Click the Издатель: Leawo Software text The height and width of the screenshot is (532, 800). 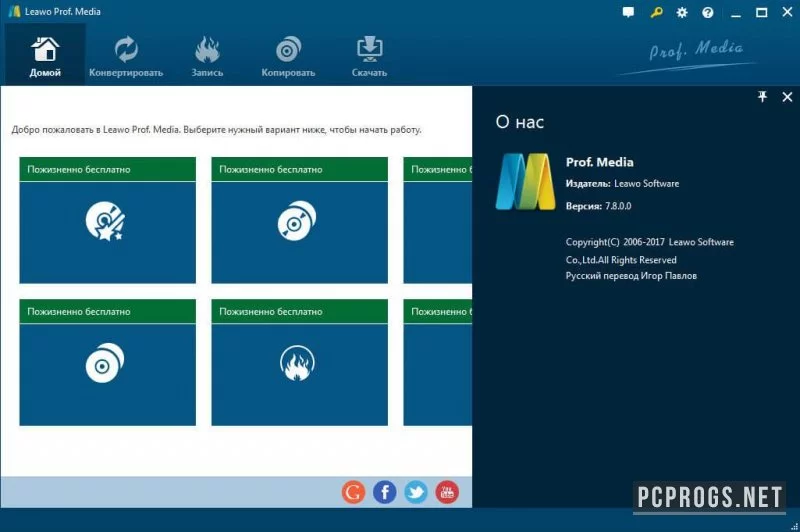point(622,184)
